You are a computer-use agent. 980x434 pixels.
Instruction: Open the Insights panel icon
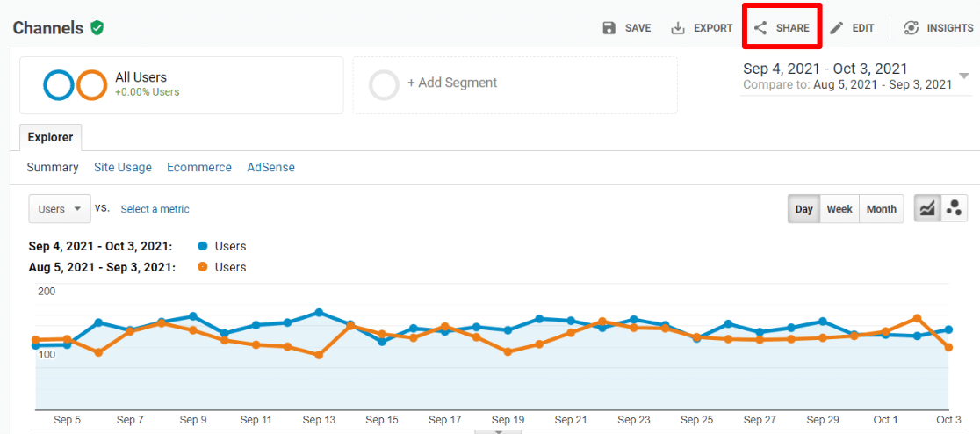(912, 28)
